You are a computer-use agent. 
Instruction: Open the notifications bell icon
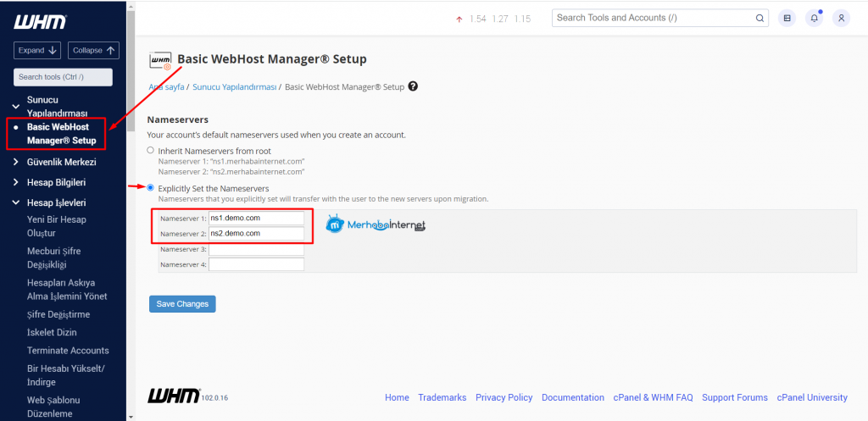[815, 18]
